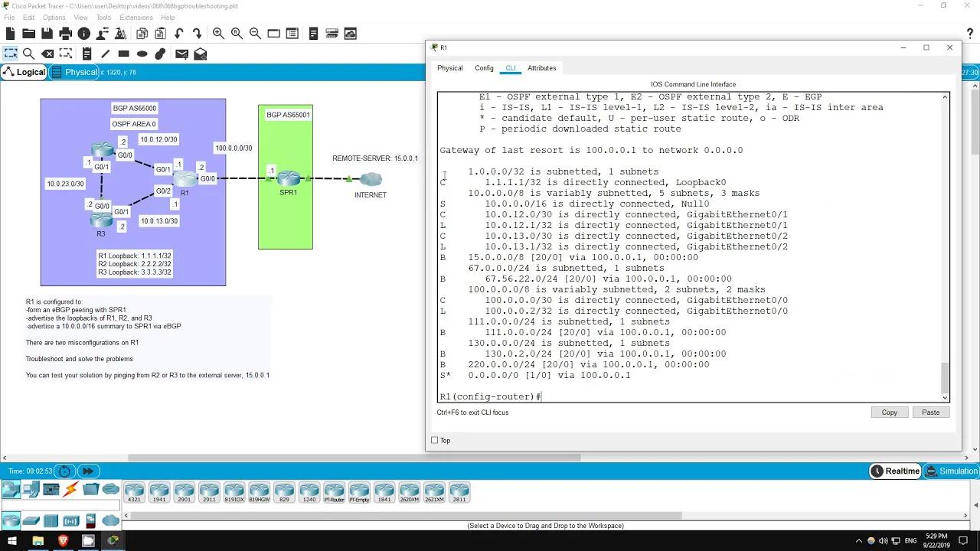The height and width of the screenshot is (551, 980).
Task: Select the Inspect magnifier tool
Action: (x=29, y=54)
